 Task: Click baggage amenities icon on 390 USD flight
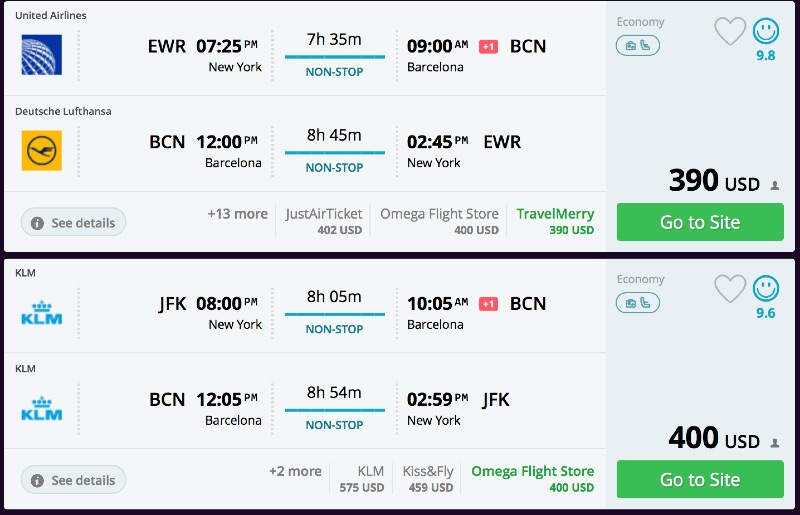coord(637,45)
